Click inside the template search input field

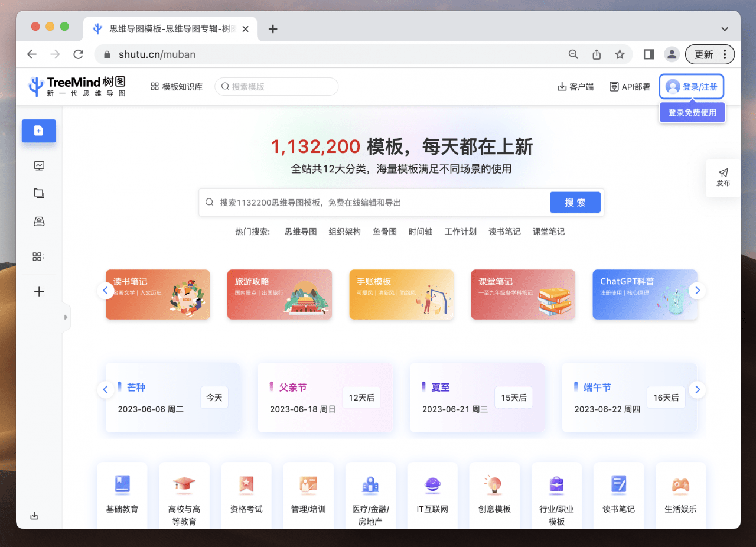pyautogui.click(x=276, y=86)
